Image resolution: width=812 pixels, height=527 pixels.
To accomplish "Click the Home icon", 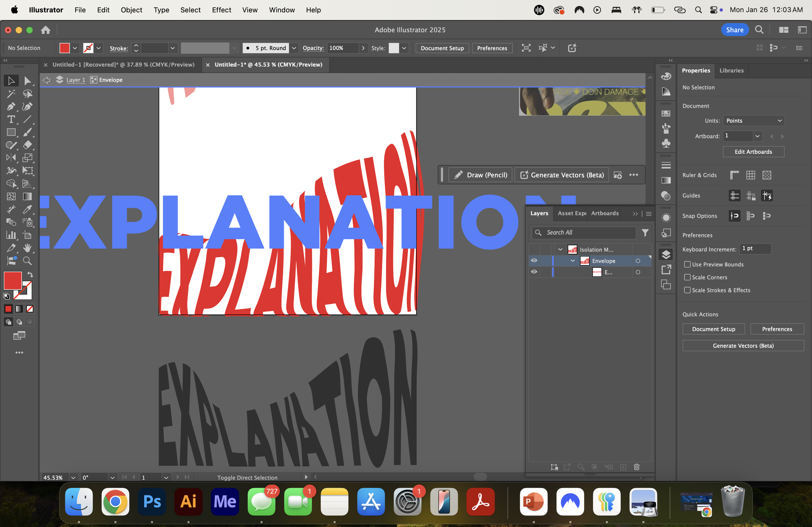I will click(x=45, y=30).
